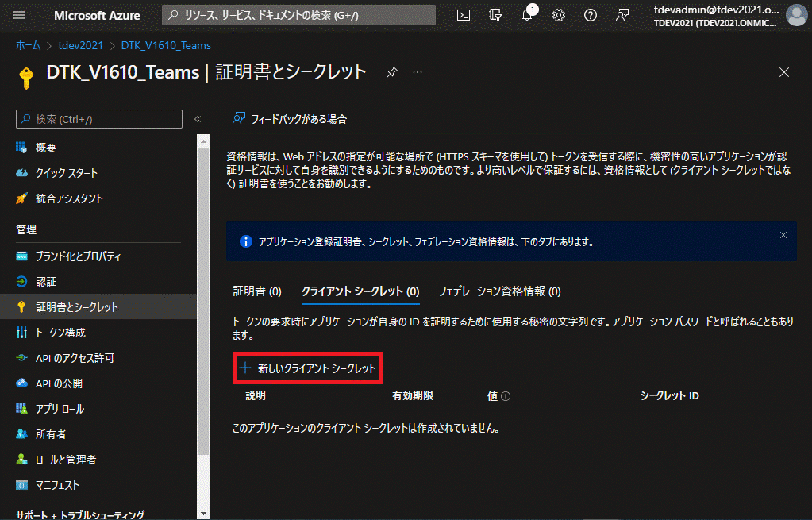Click the マニフェスト icon

(x=21, y=485)
